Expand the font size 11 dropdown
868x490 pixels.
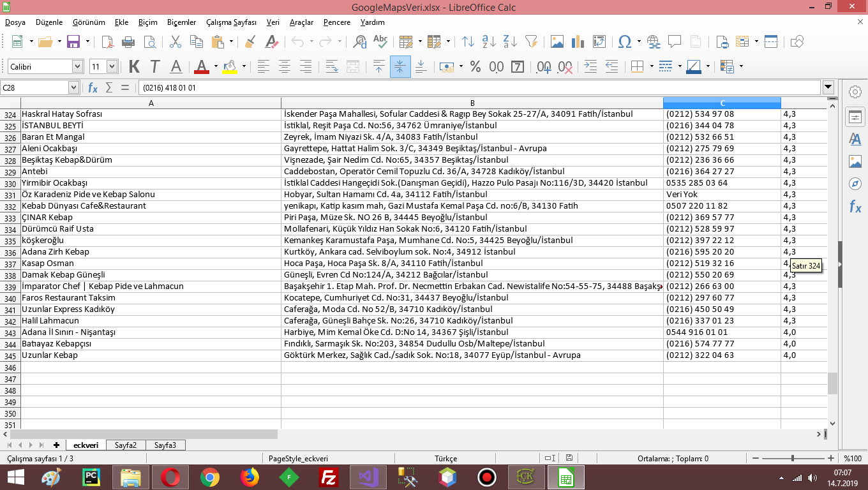(112, 66)
